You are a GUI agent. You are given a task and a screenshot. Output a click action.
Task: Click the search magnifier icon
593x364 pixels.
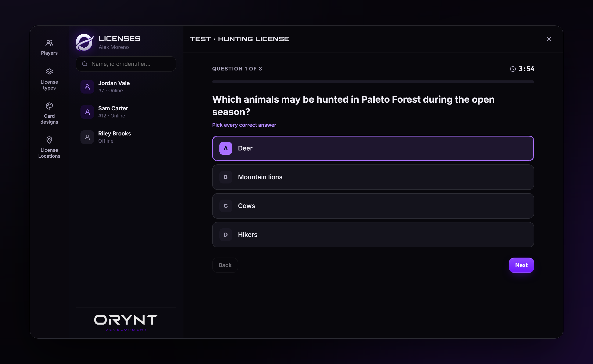85,64
